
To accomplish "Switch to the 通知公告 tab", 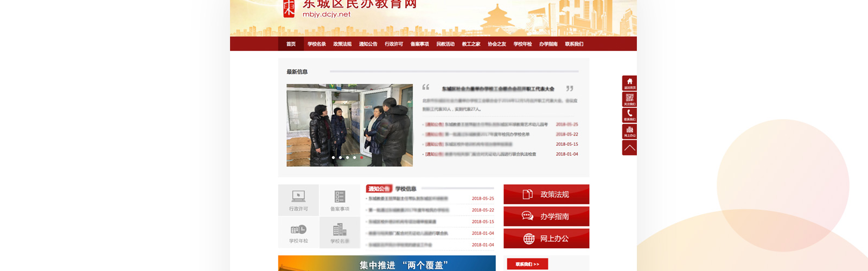I will tap(379, 189).
